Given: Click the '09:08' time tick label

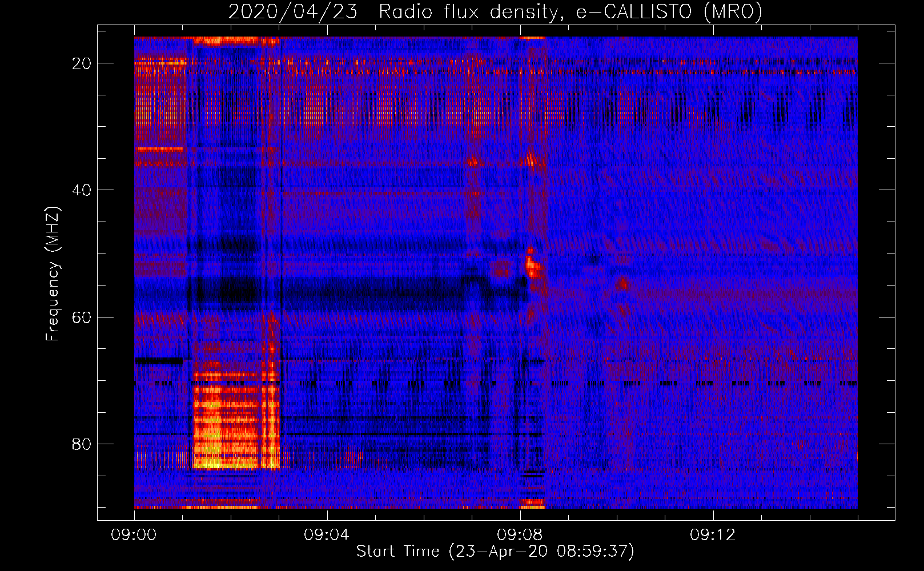Looking at the screenshot, I should pos(520,535).
